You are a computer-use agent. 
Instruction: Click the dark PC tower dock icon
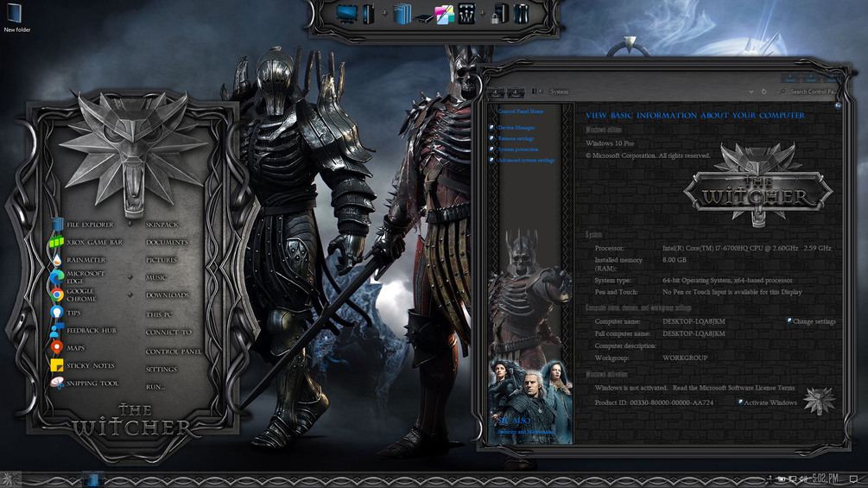[x=369, y=14]
